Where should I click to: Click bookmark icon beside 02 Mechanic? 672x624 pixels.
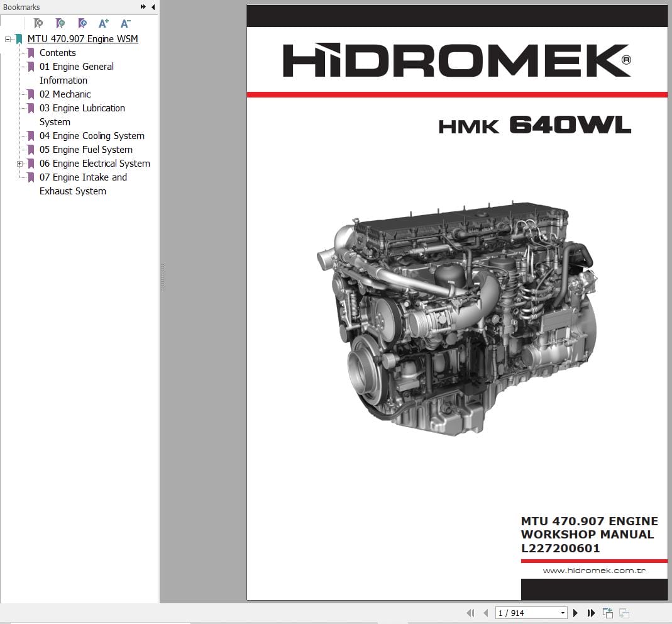(x=31, y=94)
